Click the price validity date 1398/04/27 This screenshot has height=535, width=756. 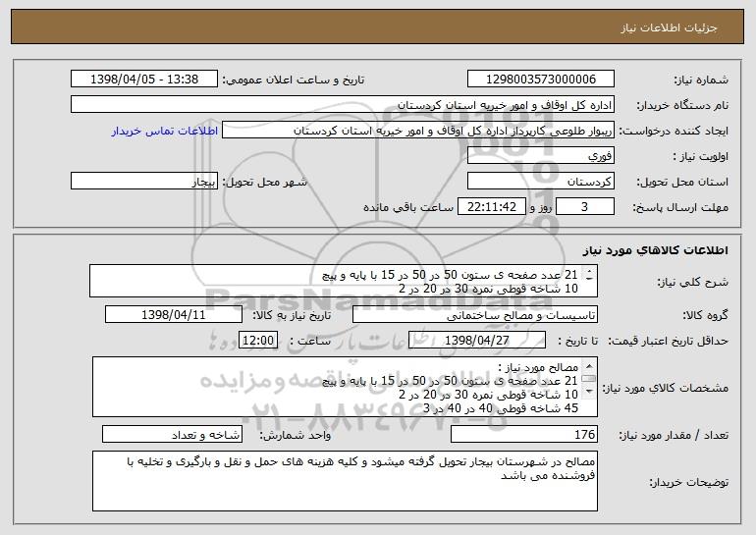(x=477, y=341)
